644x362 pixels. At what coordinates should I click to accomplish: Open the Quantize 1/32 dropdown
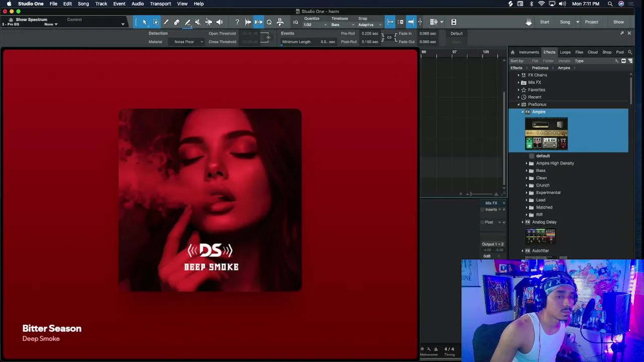coord(315,25)
